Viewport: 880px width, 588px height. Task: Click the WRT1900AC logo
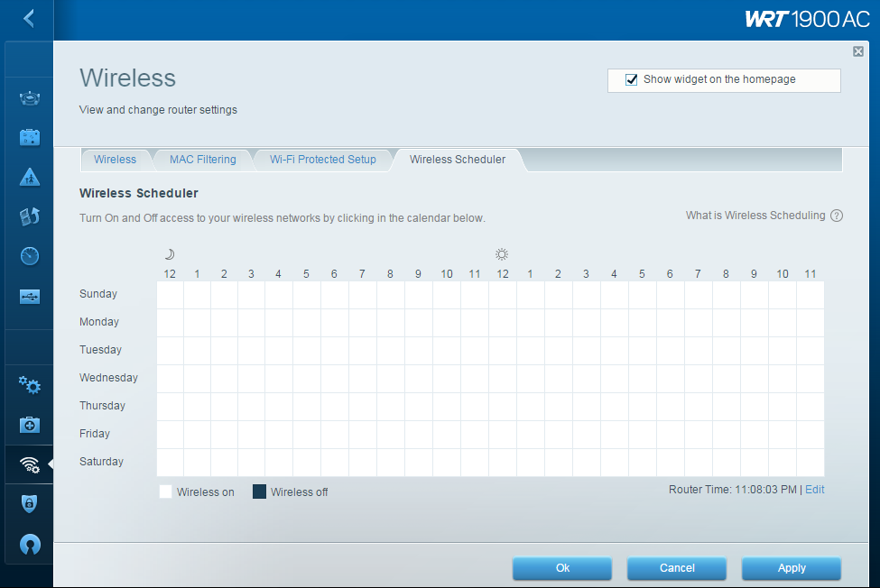click(x=807, y=19)
